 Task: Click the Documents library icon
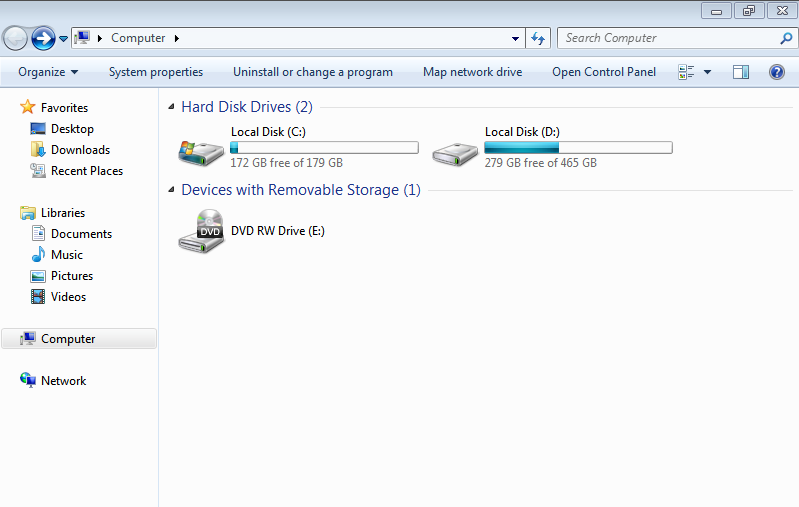(38, 233)
